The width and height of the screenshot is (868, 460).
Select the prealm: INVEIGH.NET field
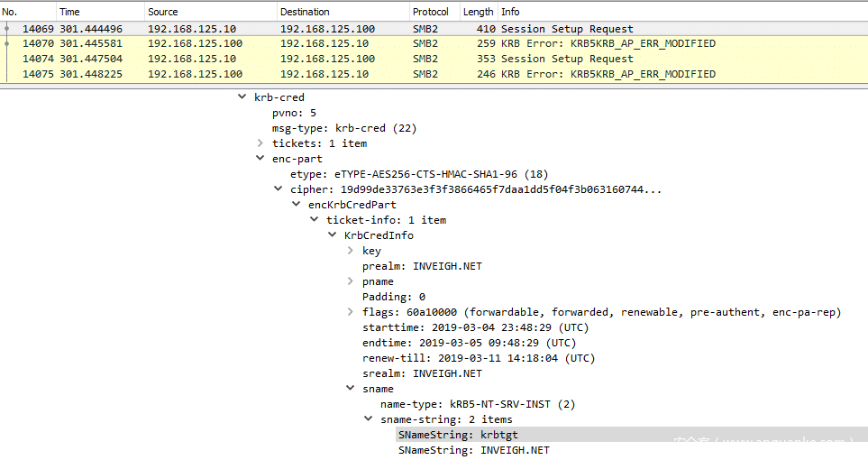point(422,266)
